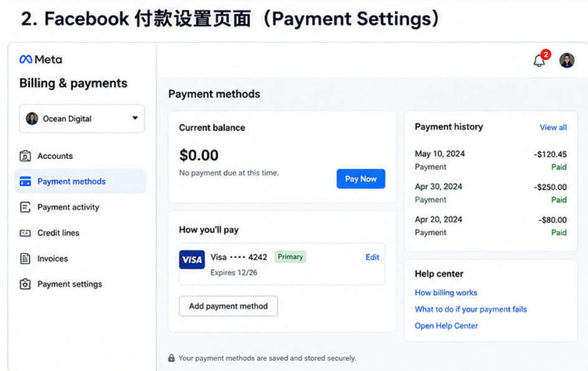588x371 pixels.
Task: Click the dropdown arrow next to Ocean Digital
Action: [x=135, y=118]
